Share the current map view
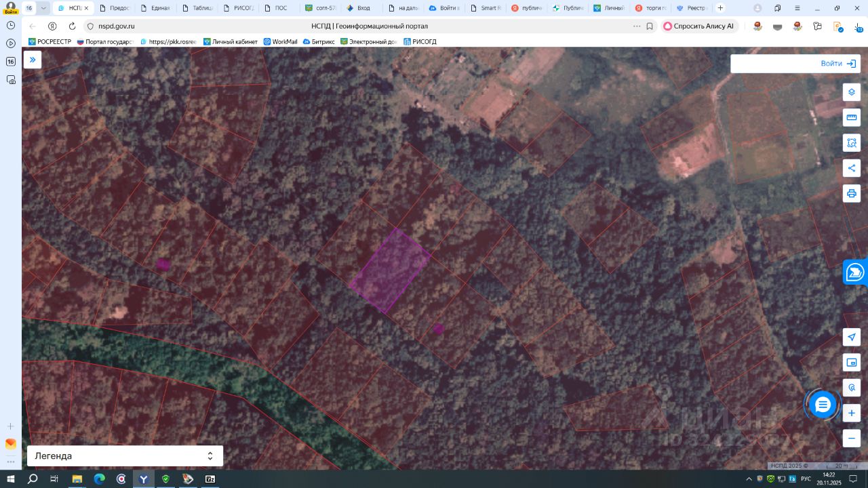The width and height of the screenshot is (868, 488). 852,168
